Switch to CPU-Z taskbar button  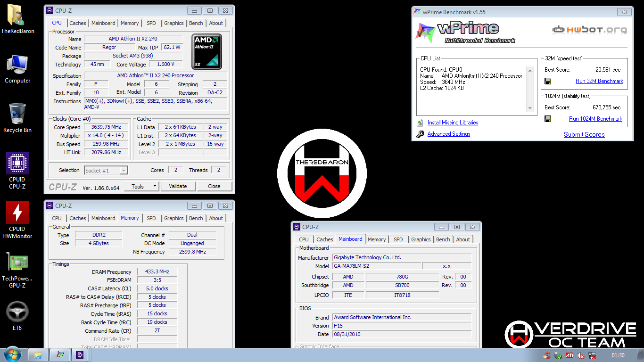(80, 355)
